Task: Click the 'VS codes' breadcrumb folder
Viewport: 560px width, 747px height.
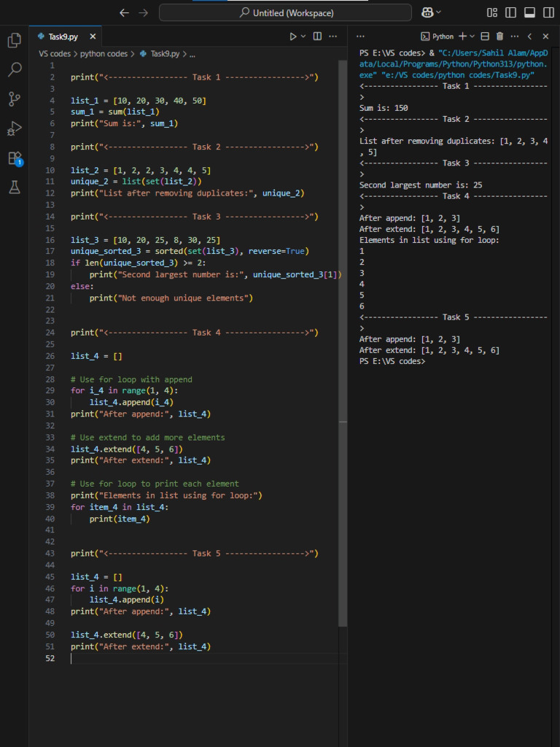Action: 55,54
